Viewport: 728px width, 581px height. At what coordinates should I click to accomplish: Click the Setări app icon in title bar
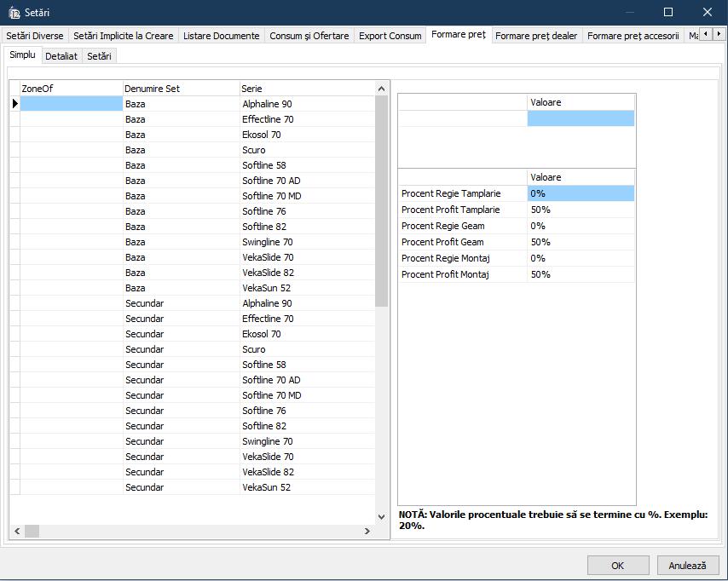coord(14,12)
